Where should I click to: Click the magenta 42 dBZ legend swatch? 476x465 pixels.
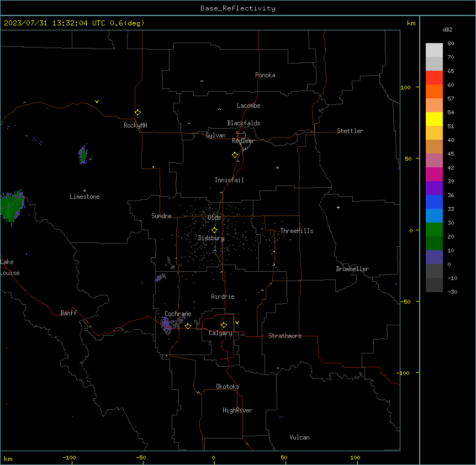tap(434, 174)
